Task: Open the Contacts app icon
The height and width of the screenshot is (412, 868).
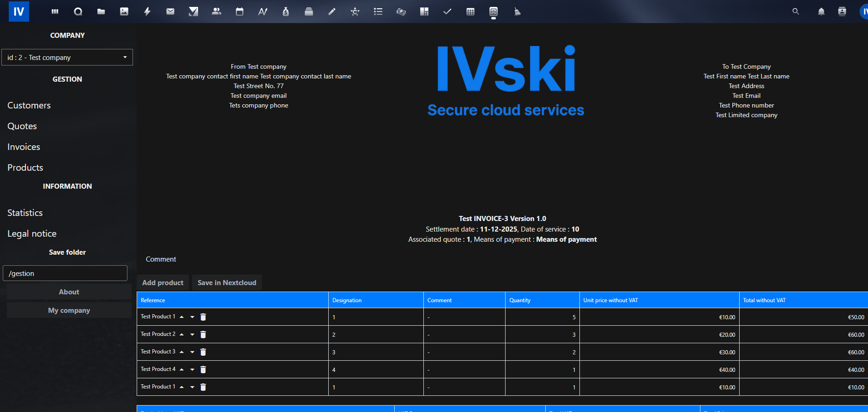Action: [216, 12]
